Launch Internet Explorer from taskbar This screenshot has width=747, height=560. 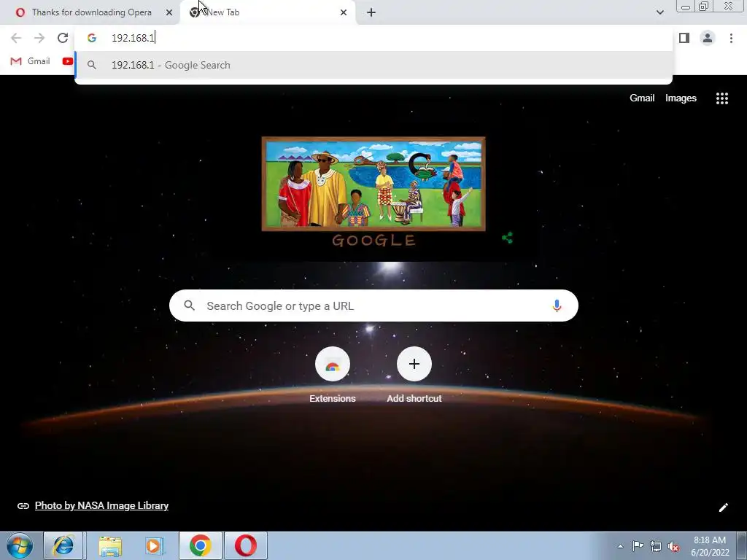pos(63,545)
